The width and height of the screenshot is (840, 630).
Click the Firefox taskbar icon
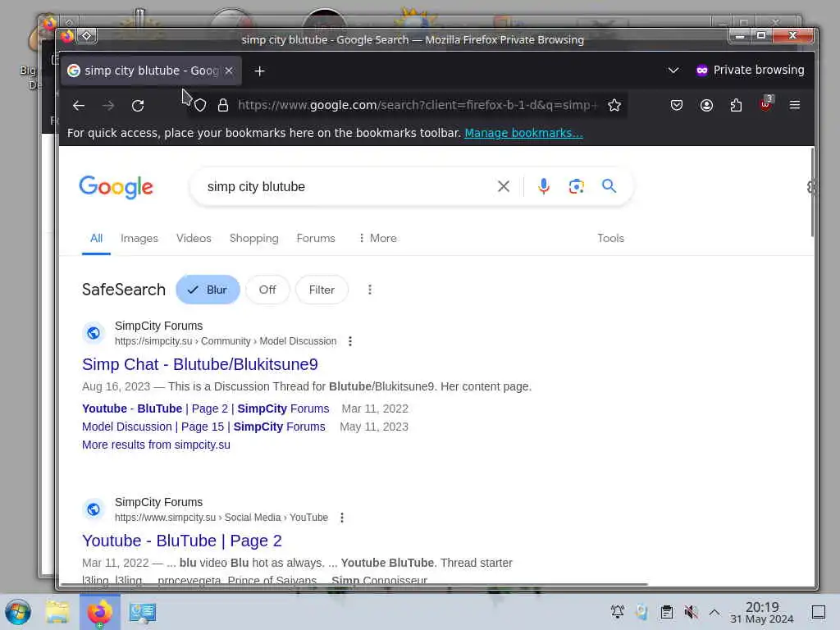pyautogui.click(x=99, y=612)
